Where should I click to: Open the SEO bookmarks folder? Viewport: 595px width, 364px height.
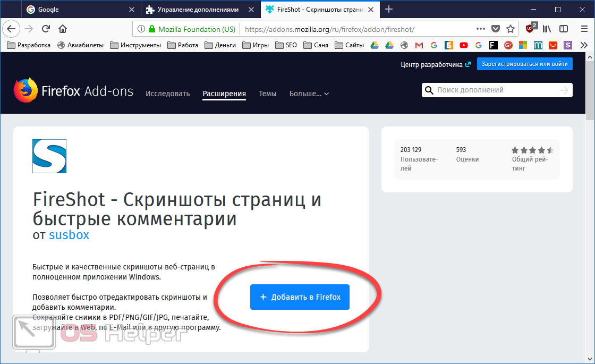coord(286,45)
